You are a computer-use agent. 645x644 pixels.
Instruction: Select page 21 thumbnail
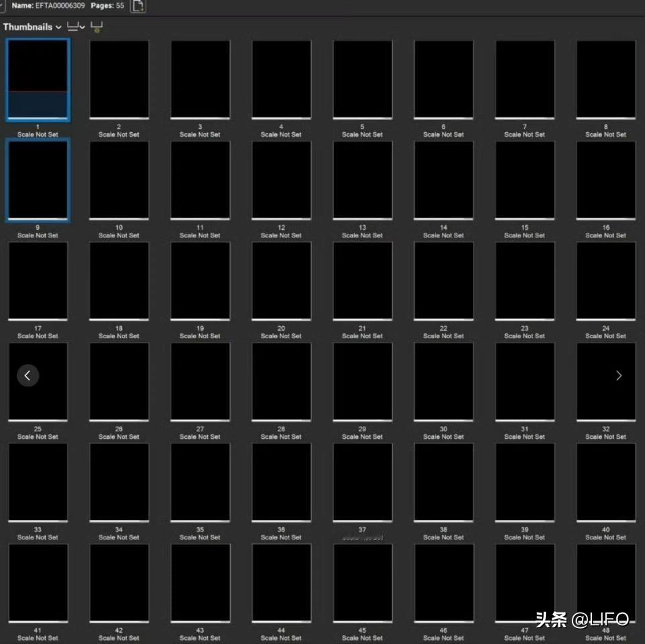363,282
